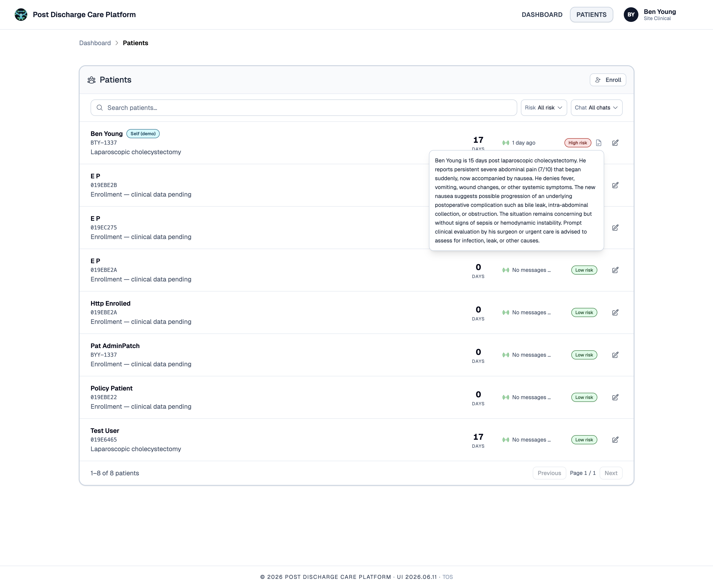Edit the Test User patient
Viewport: 713px width, 588px height.
pos(615,440)
